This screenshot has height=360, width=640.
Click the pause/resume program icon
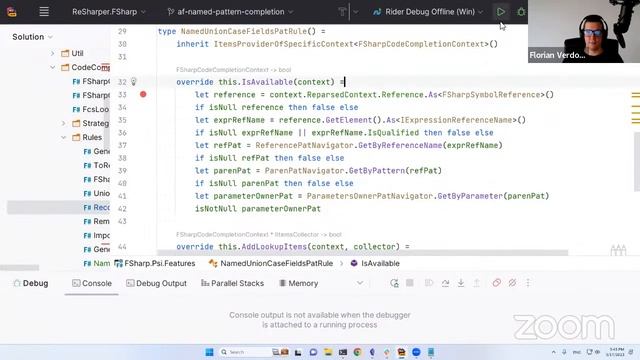(x=429, y=283)
